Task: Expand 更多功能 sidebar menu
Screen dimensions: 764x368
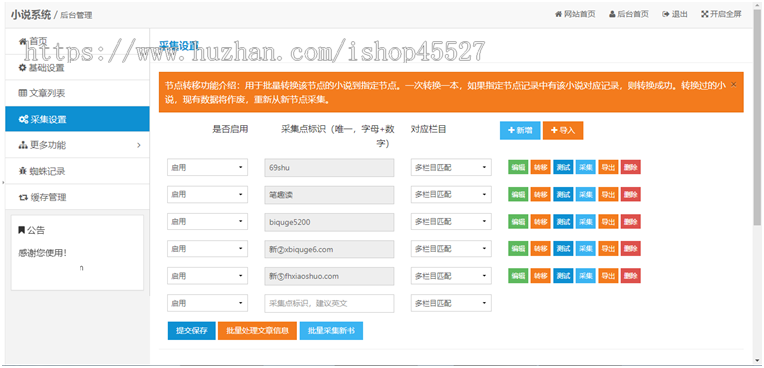Action: coord(77,145)
